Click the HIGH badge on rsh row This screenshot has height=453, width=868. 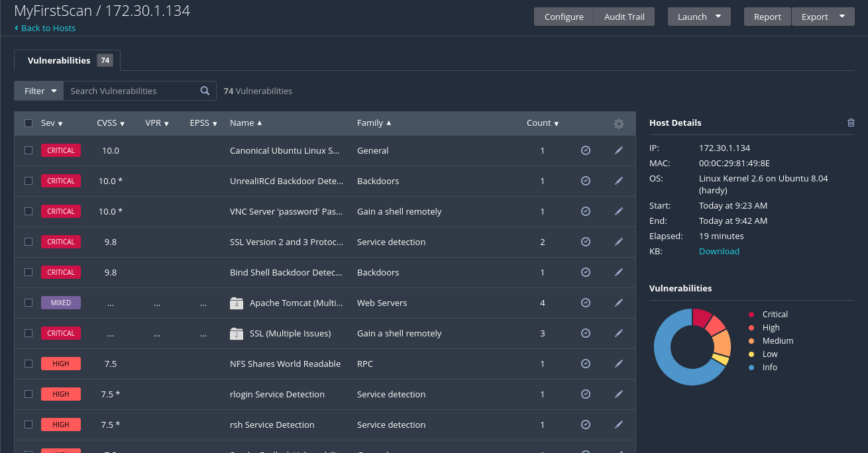[x=61, y=425]
